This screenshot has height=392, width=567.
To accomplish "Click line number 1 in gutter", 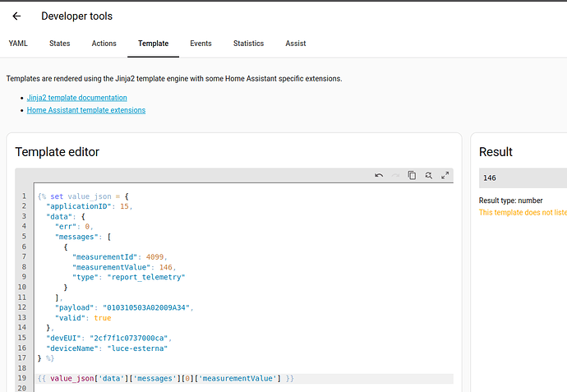I will [24, 196].
